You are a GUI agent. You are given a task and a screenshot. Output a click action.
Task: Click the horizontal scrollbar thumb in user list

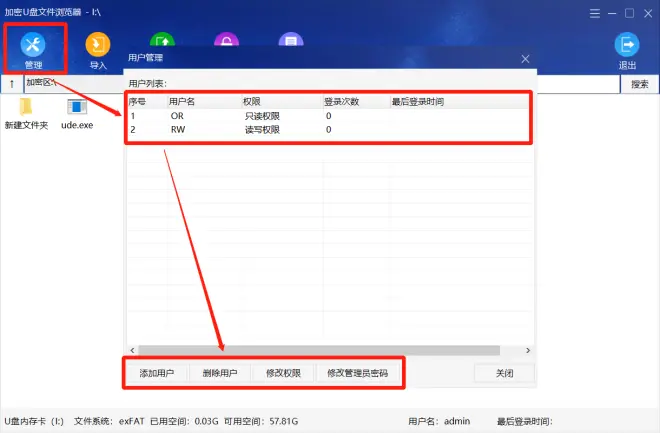319,350
